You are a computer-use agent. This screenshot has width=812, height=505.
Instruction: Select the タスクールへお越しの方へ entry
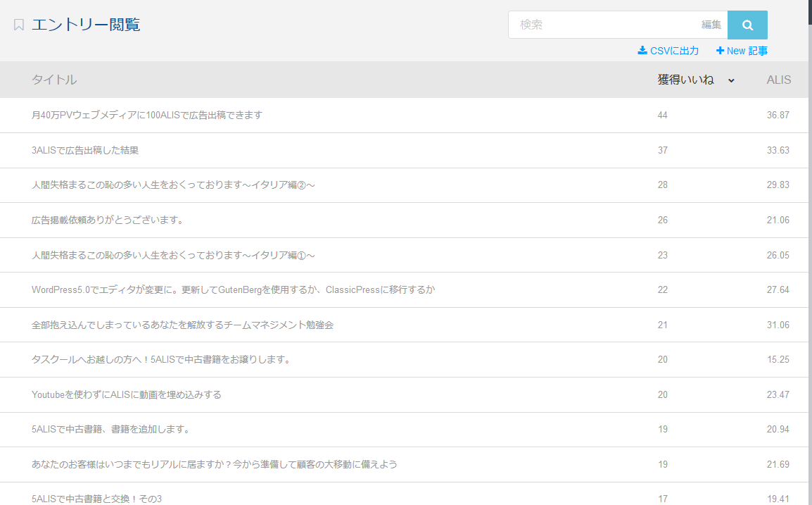[x=161, y=359]
